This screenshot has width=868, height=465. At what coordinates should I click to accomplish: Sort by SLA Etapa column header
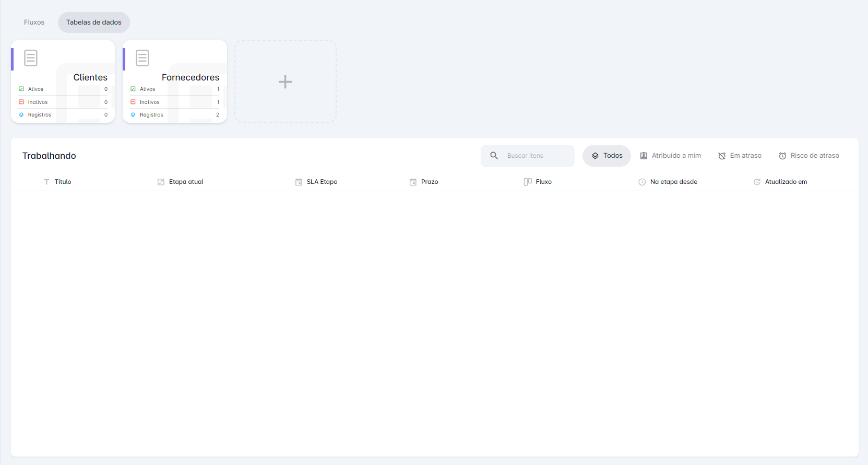click(x=322, y=182)
